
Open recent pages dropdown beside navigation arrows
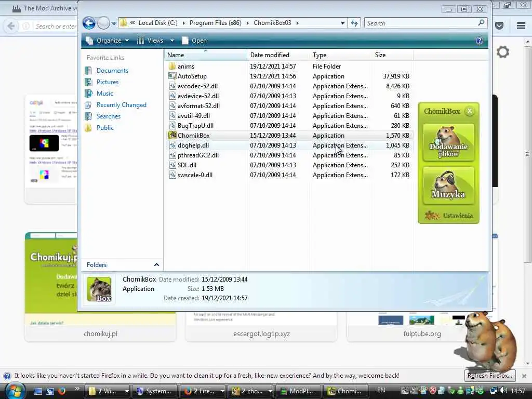[114, 23]
